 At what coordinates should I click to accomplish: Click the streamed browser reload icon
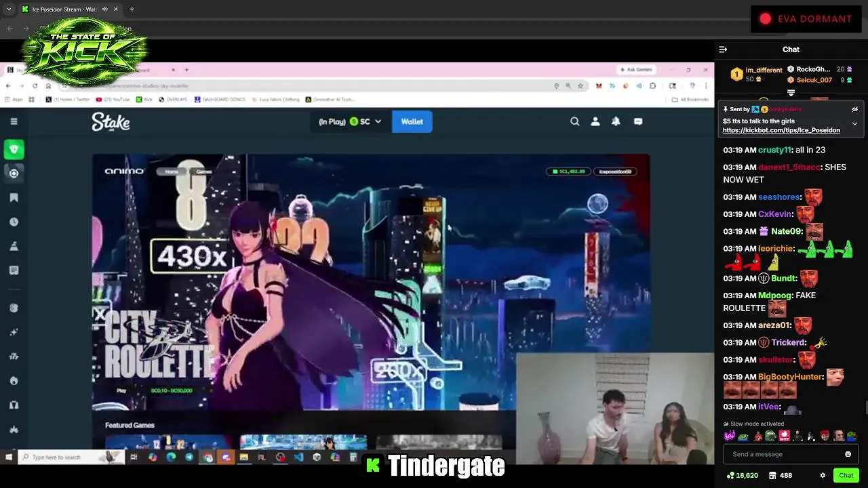coord(35,86)
